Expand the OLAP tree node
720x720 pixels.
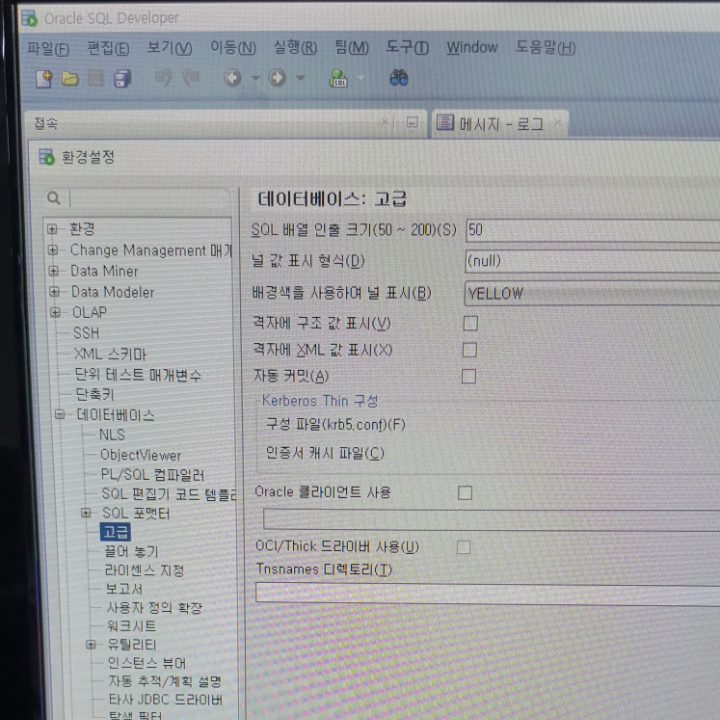(55, 313)
